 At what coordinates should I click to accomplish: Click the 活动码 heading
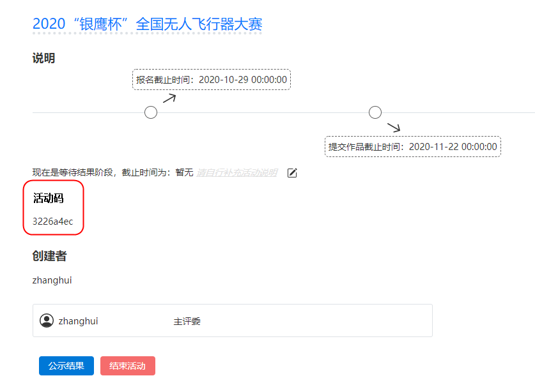click(x=48, y=198)
